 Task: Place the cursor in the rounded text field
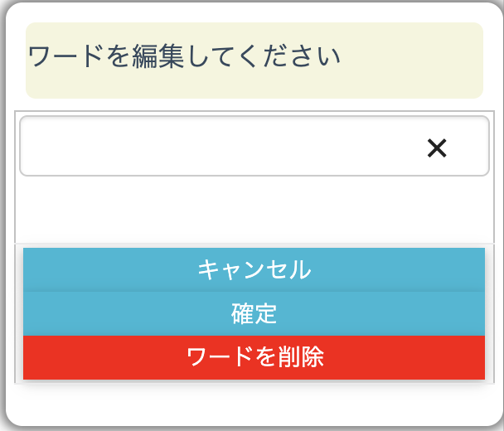click(216, 147)
